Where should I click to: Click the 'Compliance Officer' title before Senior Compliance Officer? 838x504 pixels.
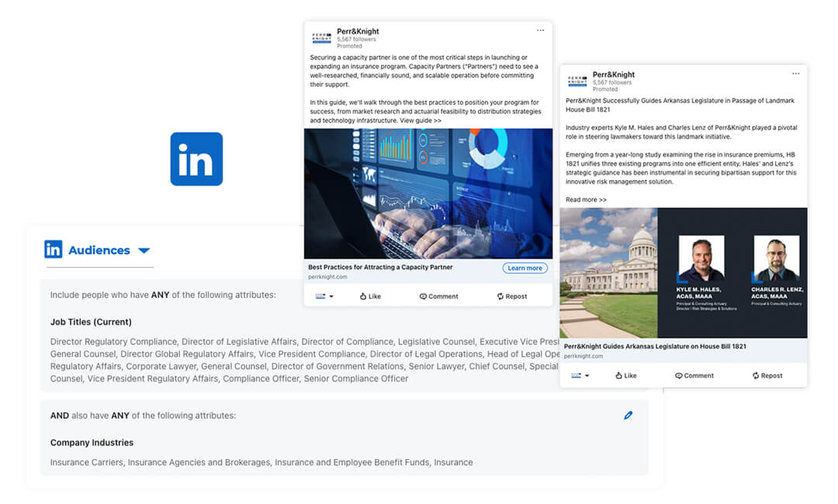pos(261,378)
